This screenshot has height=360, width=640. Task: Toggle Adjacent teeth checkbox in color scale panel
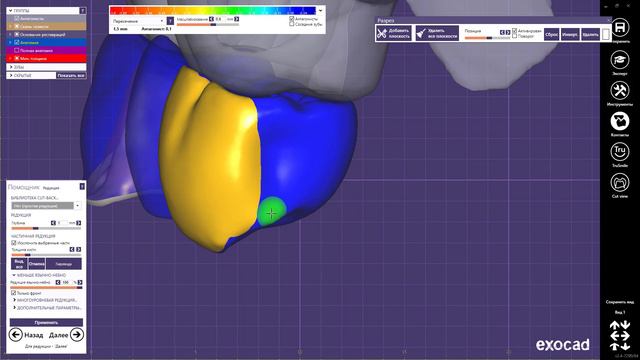[x=291, y=24]
